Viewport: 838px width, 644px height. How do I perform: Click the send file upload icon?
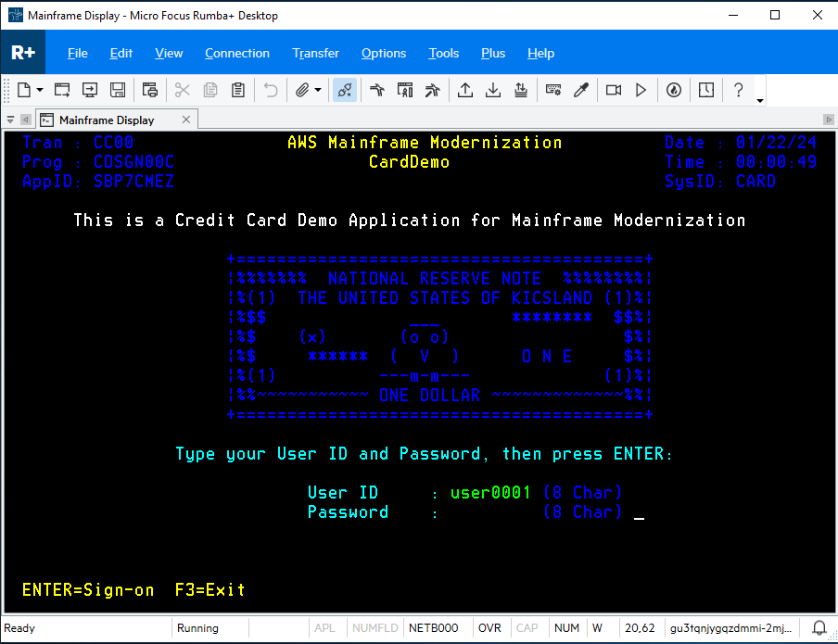point(465,90)
